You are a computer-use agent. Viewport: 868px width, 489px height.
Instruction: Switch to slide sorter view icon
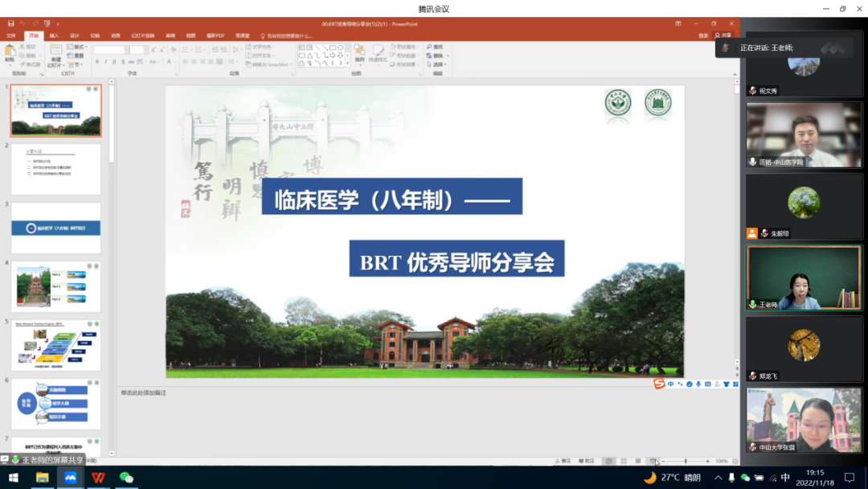pyautogui.click(x=624, y=461)
